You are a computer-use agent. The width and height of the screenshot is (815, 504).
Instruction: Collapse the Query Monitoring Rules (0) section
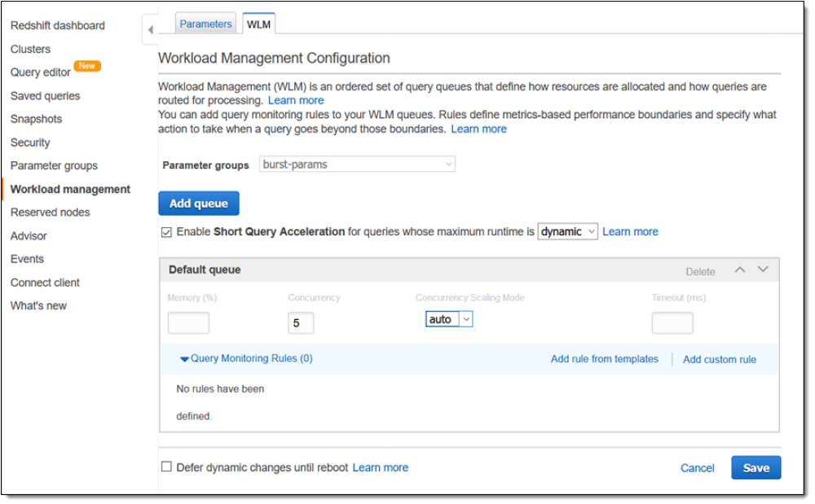tap(246, 359)
